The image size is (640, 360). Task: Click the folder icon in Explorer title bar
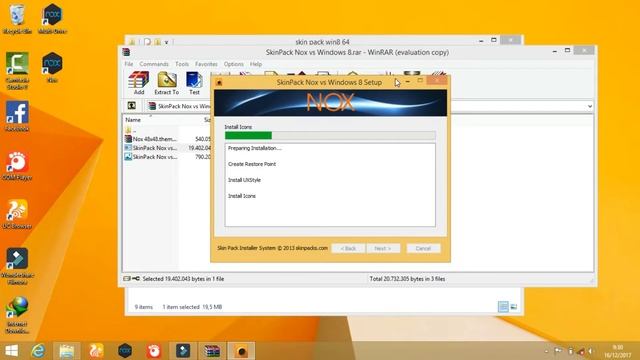click(132, 42)
